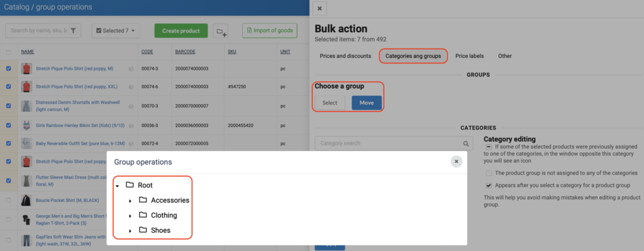Click the magnifier icon in Category search
The height and width of the screenshot is (251, 644).
(466, 144)
